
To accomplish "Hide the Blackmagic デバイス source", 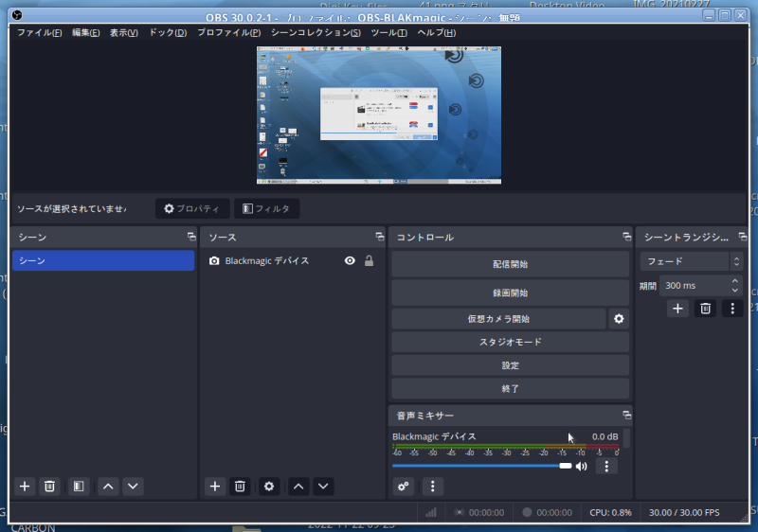I will click(351, 261).
